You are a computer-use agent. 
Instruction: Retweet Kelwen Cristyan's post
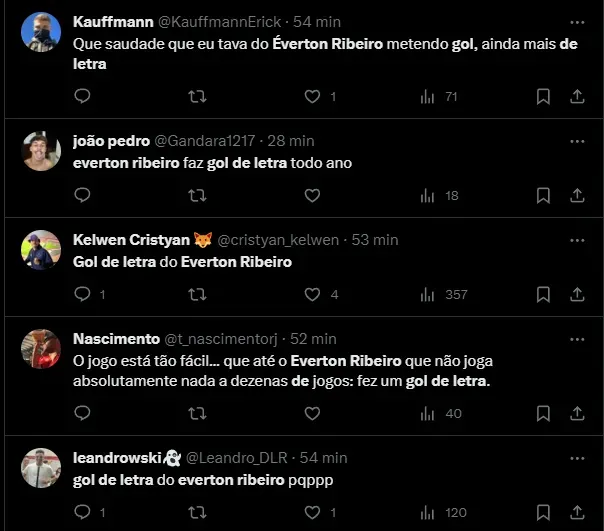(198, 294)
